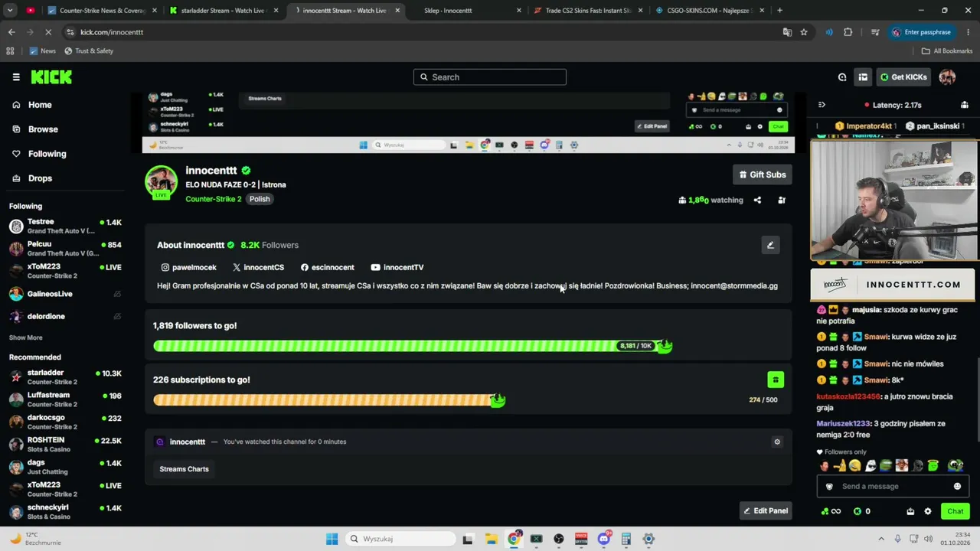Switch to the starladder Stream browser tab
This screenshot has height=551, width=980.
coord(224,11)
